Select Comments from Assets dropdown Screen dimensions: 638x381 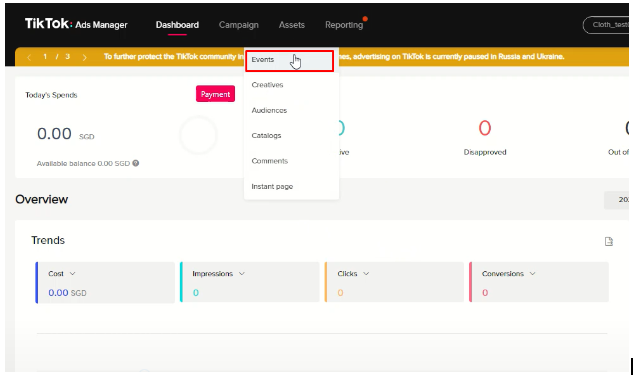(x=269, y=161)
